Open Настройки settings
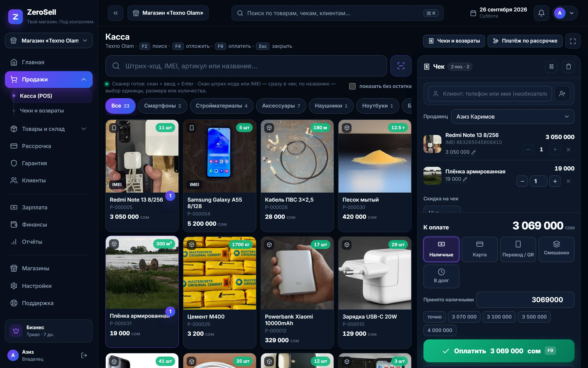 click(x=49, y=286)
